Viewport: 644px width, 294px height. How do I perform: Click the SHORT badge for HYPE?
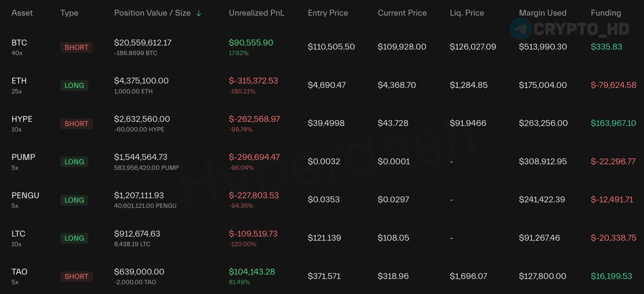(x=76, y=124)
